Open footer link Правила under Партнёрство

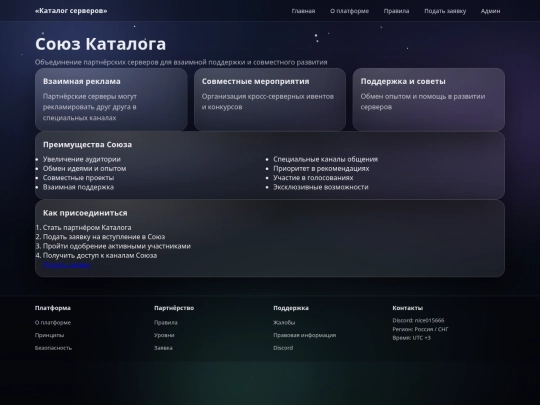pos(166,323)
